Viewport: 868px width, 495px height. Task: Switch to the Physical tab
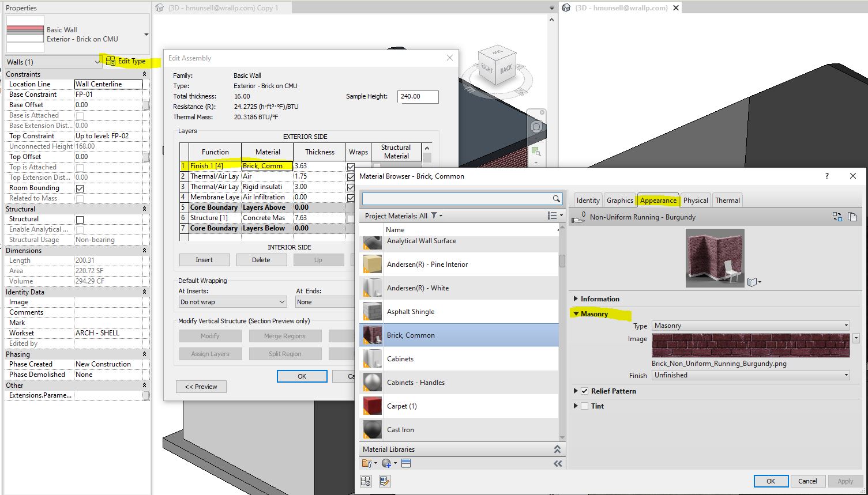tap(696, 200)
